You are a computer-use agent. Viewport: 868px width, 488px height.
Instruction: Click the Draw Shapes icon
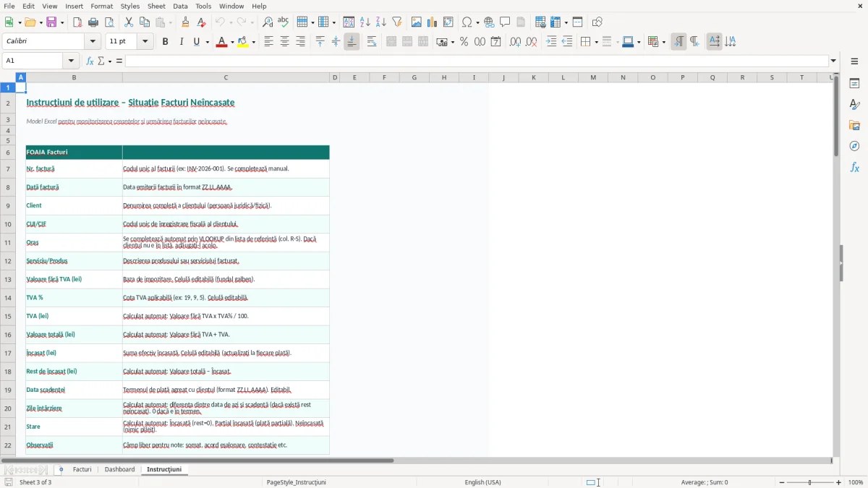(x=597, y=22)
